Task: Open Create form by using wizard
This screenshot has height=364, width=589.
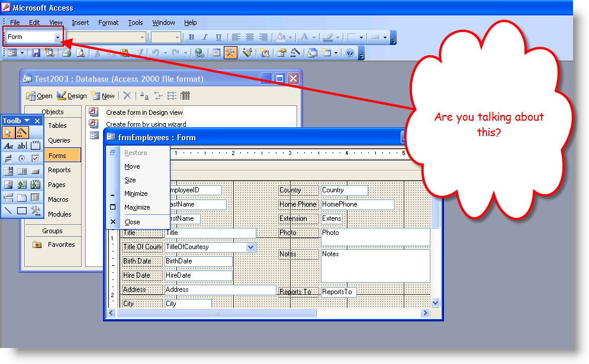Action: [x=146, y=124]
